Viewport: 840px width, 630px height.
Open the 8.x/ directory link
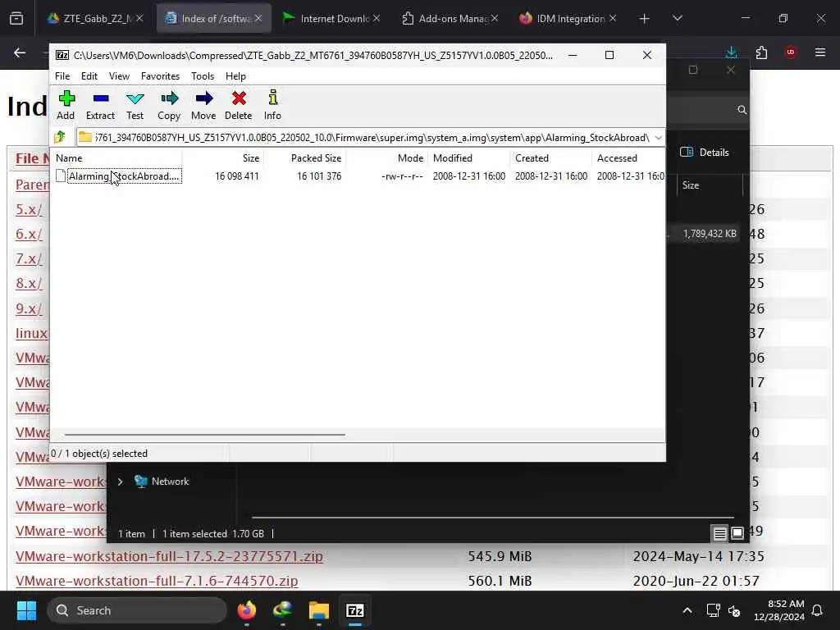click(29, 283)
